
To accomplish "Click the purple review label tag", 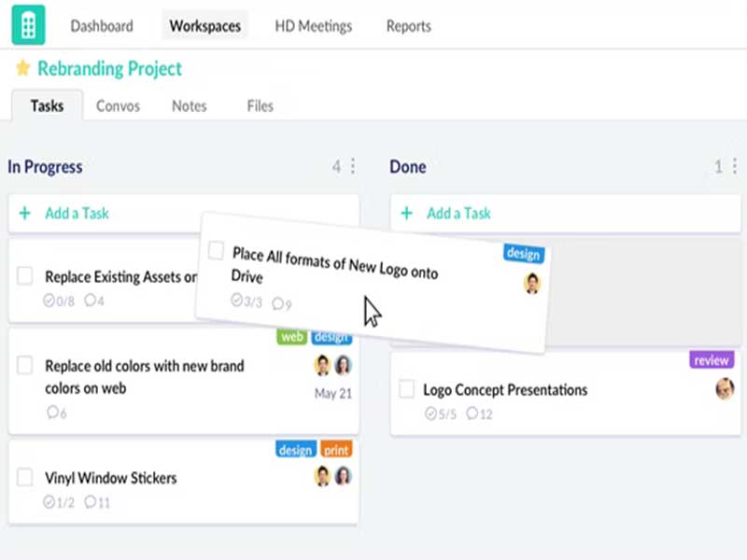I will point(712,360).
